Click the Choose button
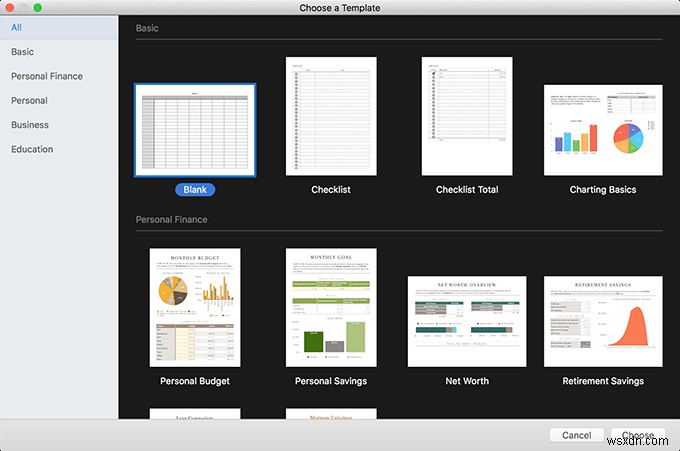The width and height of the screenshot is (680, 451). (x=638, y=435)
